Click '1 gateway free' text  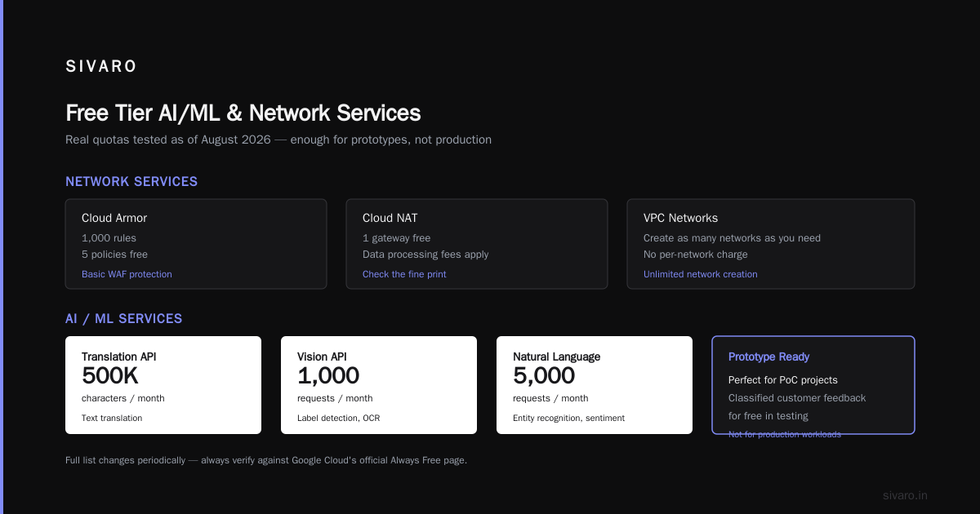[396, 238]
